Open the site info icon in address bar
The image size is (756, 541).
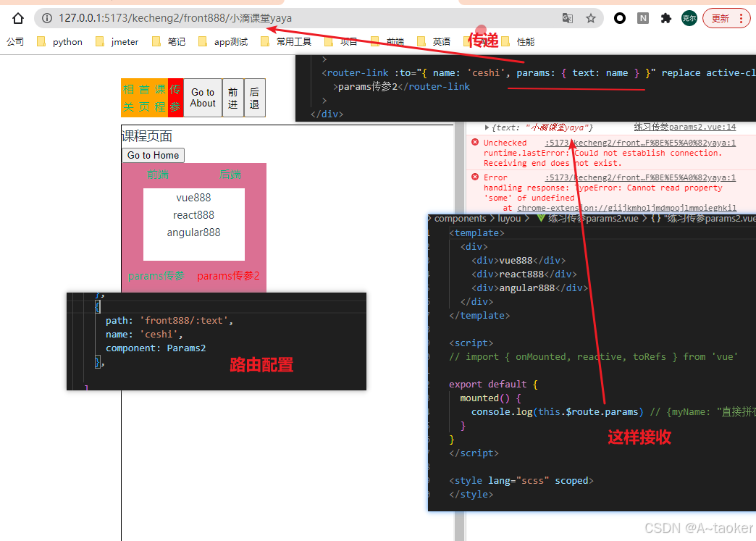pyautogui.click(x=47, y=18)
